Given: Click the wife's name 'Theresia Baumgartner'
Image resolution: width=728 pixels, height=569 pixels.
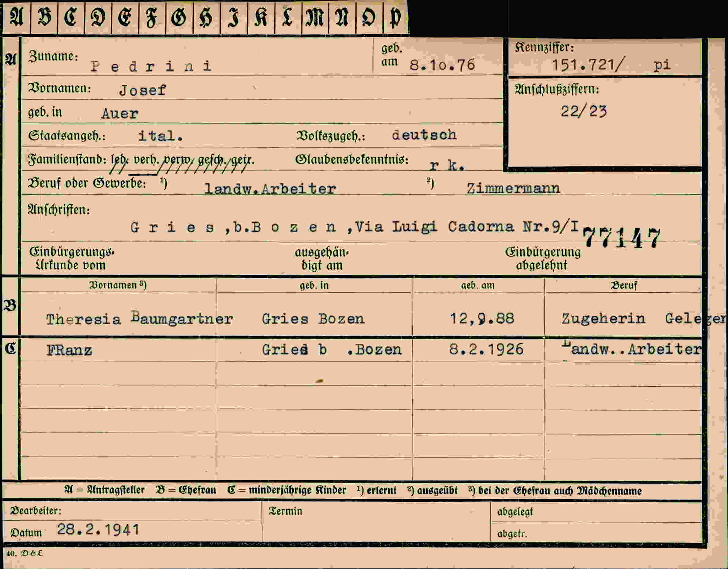Looking at the screenshot, I should pyautogui.click(x=140, y=318).
